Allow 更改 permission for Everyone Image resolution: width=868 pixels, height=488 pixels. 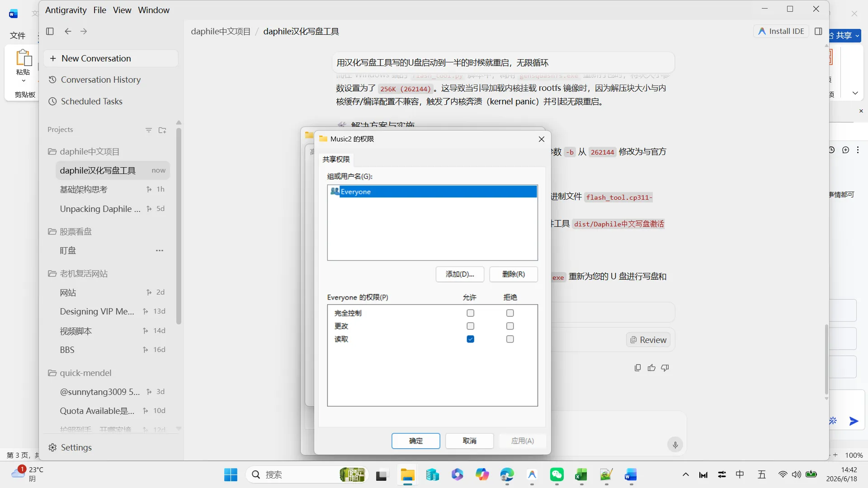(x=470, y=326)
